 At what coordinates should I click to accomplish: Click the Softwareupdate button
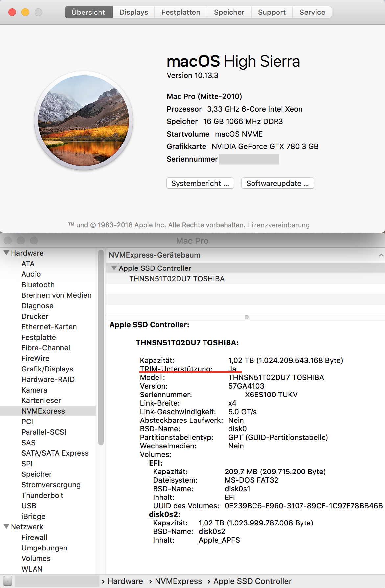[278, 183]
